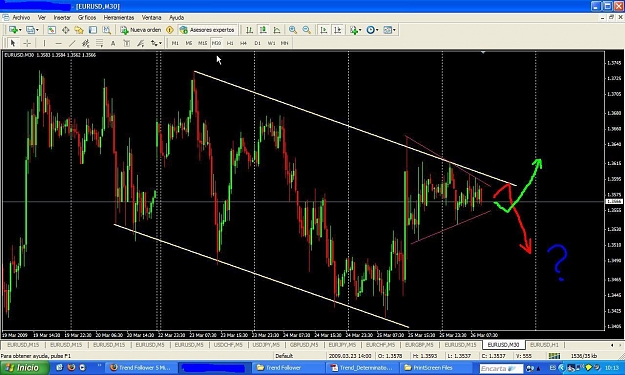Select the text A tool

(113, 43)
